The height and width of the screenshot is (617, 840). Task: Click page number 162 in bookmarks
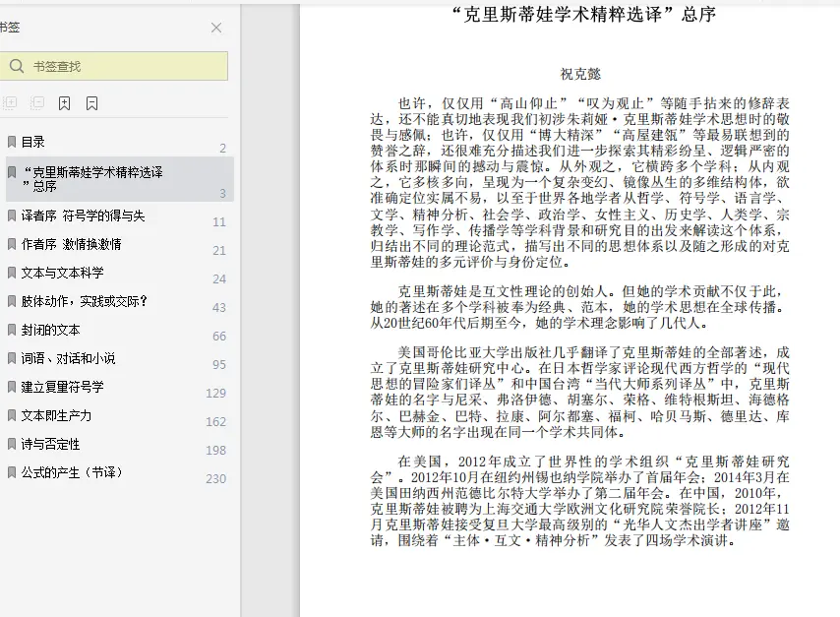coord(215,422)
